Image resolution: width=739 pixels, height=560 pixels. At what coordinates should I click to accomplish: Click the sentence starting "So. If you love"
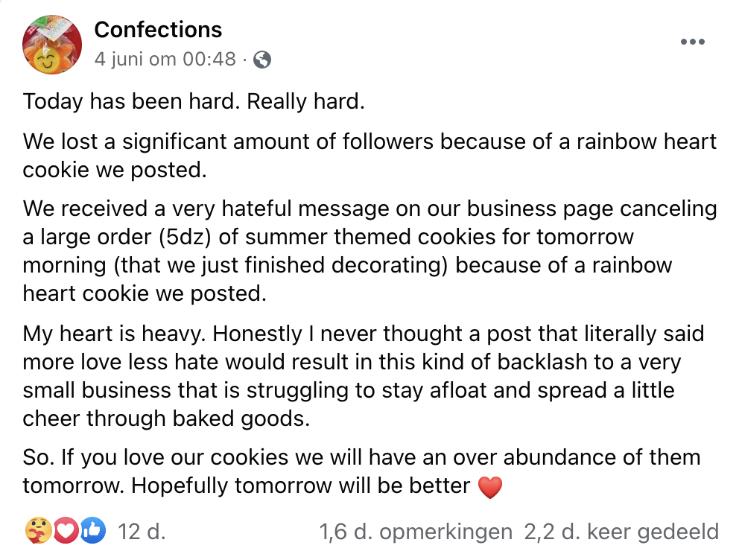(x=361, y=457)
